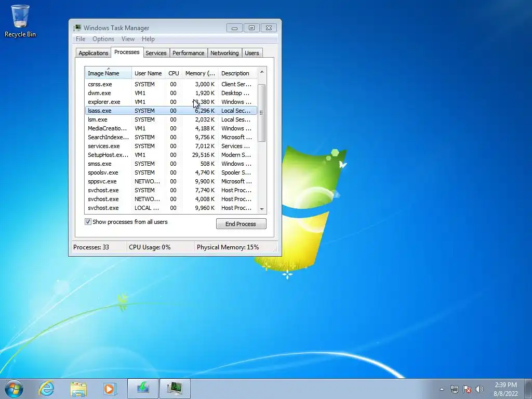Sort by Description column header
This screenshot has width=532, height=399.
(x=238, y=73)
